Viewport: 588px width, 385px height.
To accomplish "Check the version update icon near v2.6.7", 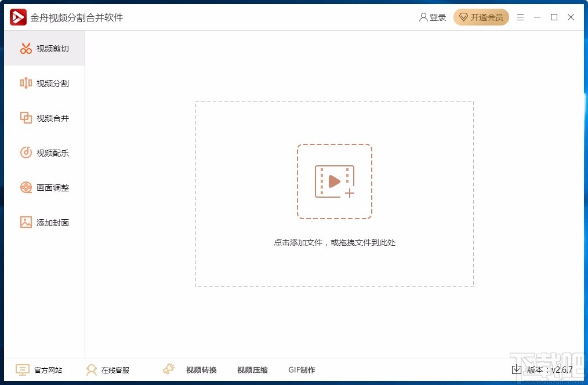I will coord(516,369).
